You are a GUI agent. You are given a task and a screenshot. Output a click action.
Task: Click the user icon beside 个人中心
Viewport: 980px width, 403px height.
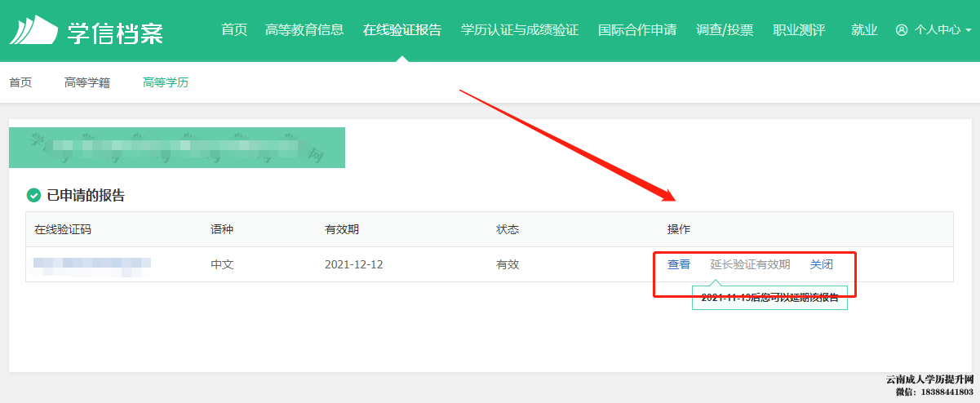coord(902,30)
